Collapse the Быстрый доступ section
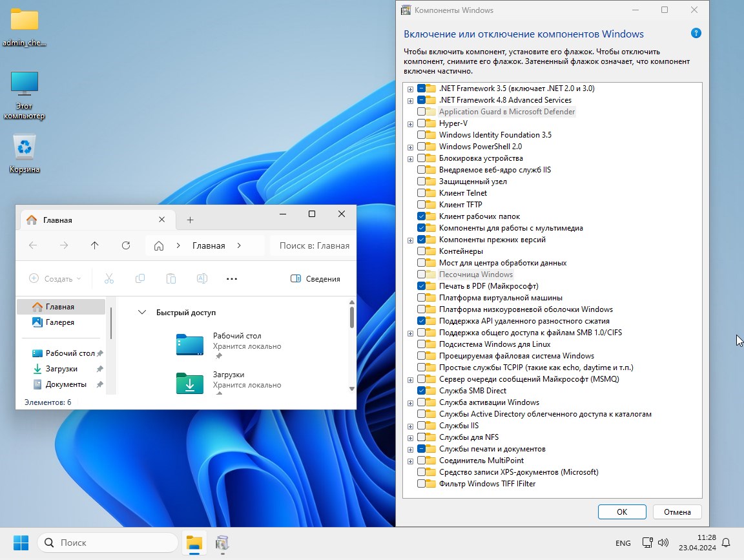The width and height of the screenshot is (744, 560). tap(142, 313)
